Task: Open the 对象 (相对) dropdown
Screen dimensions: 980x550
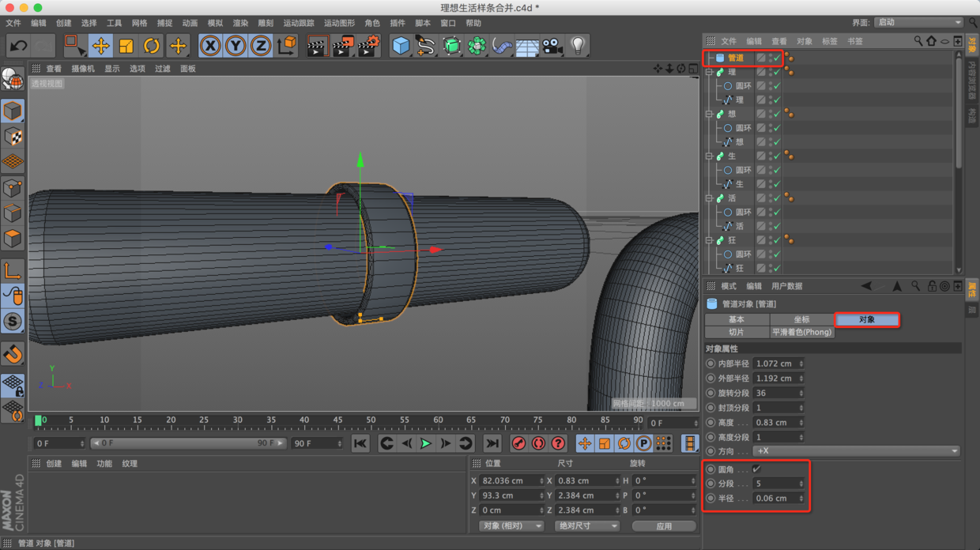Action: [512, 526]
